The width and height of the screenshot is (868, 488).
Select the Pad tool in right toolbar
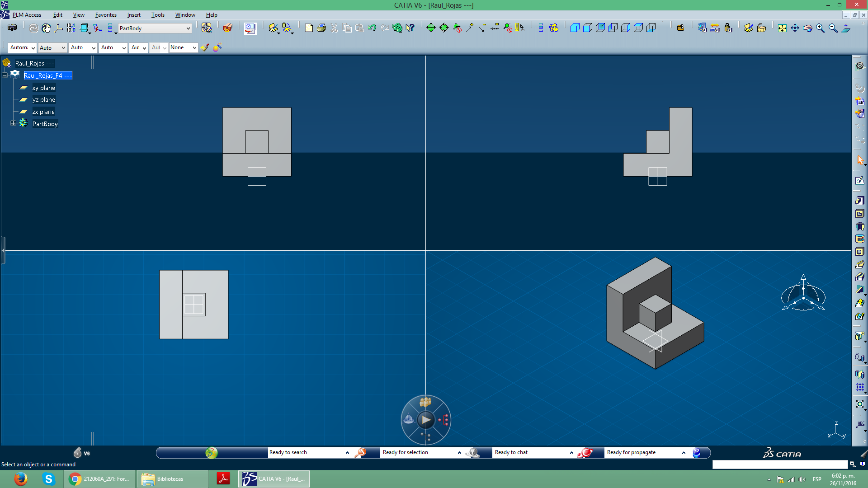(859, 201)
